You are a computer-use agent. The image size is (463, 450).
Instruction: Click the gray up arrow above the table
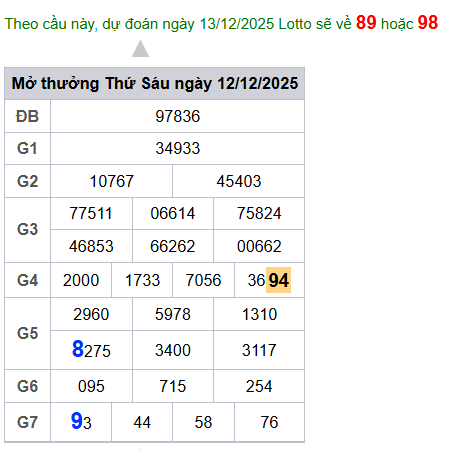[x=140, y=49]
